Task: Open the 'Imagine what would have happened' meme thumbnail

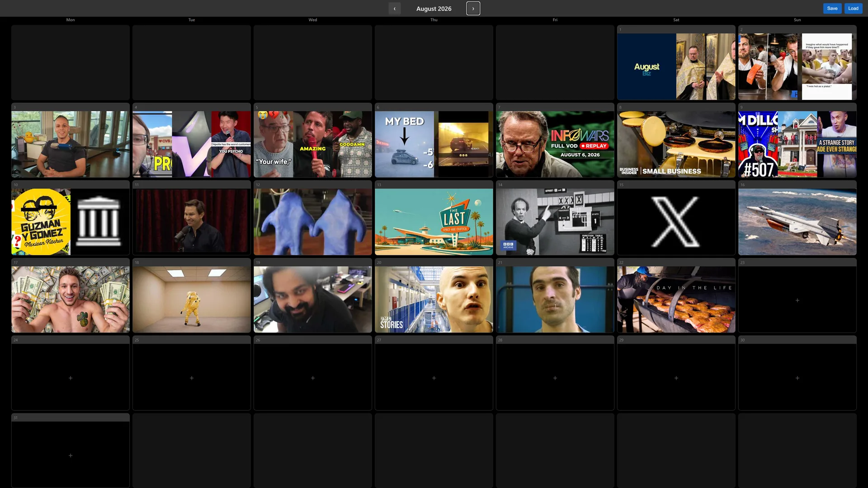Action: click(827, 66)
